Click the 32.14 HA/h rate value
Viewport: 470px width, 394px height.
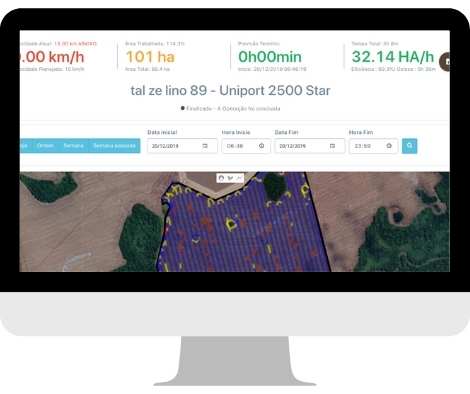(x=393, y=57)
